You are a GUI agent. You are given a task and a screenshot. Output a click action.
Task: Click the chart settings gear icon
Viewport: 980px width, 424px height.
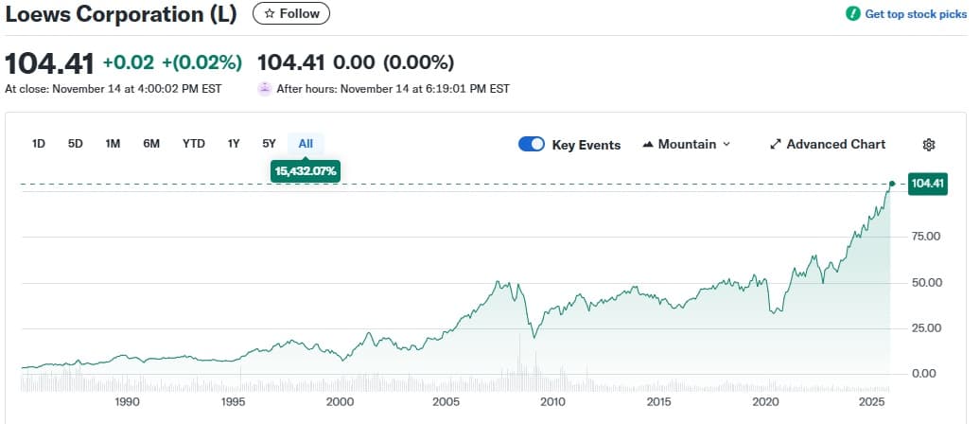click(x=928, y=145)
